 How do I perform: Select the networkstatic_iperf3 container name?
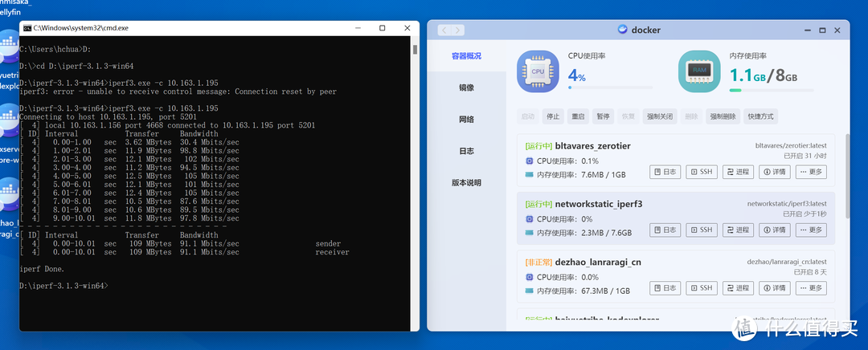coord(599,204)
